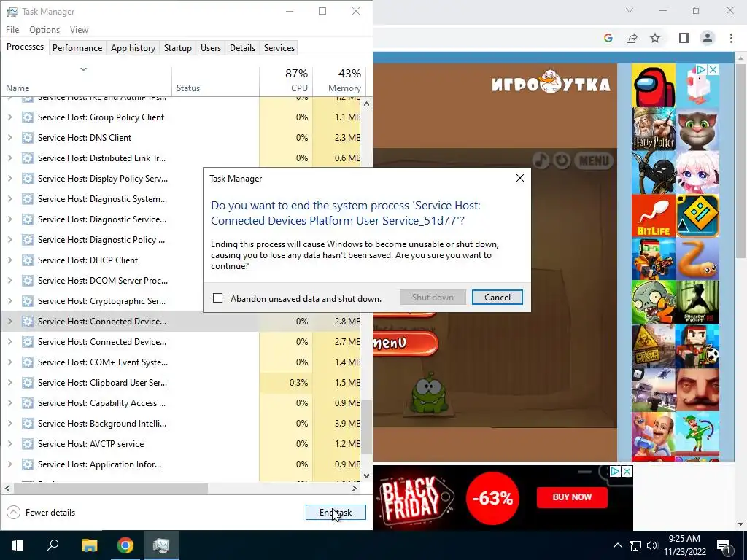Click Chrome's Google icon in the address bar
This screenshot has width=747, height=560.
pos(608,38)
